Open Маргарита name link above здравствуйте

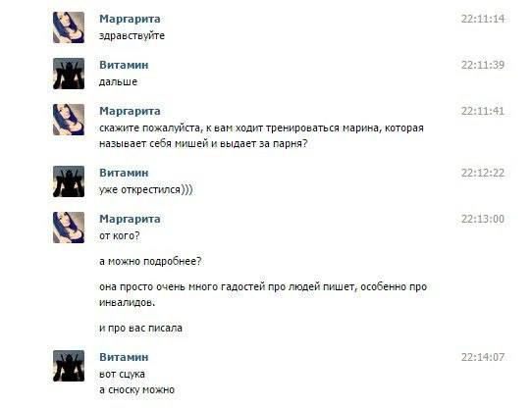(x=130, y=19)
